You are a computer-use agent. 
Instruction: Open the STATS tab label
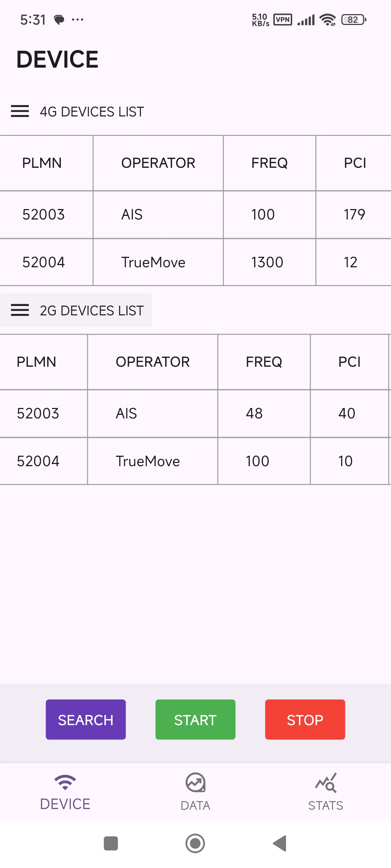tap(326, 805)
